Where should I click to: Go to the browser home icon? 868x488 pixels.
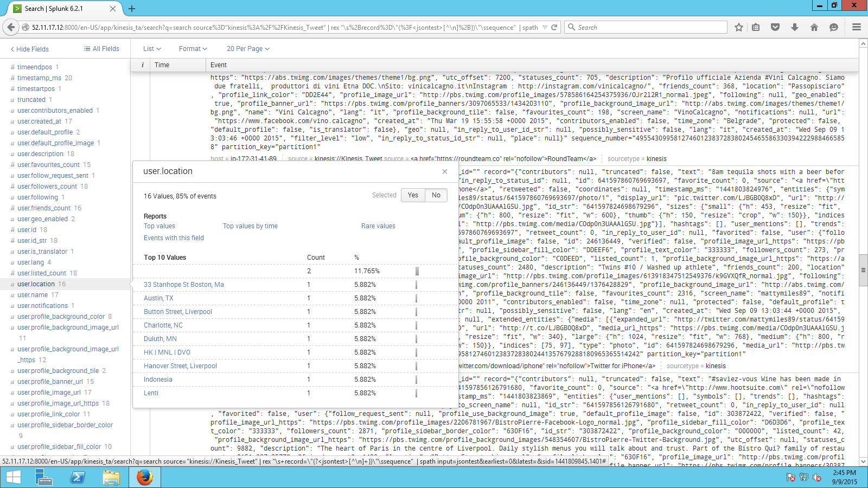(x=814, y=27)
